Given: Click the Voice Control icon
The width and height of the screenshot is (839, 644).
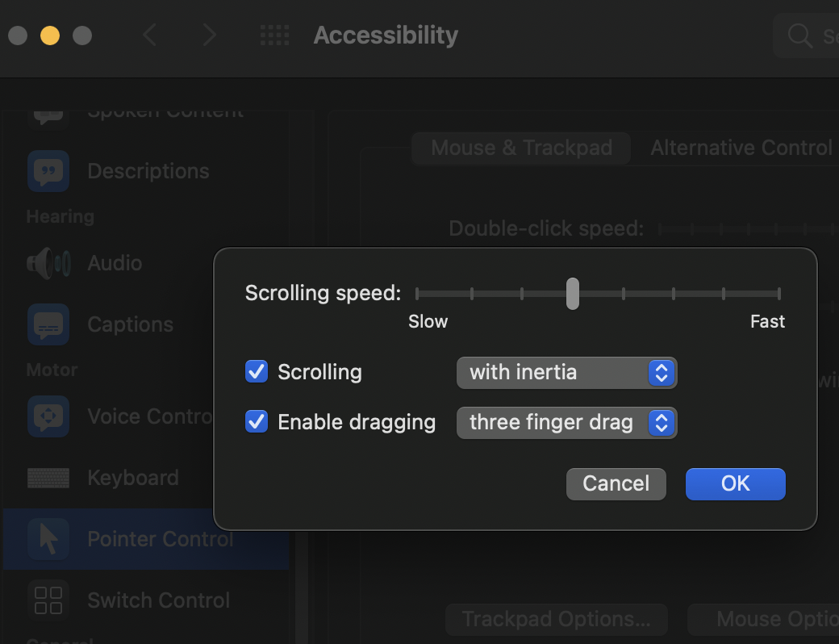Looking at the screenshot, I should pyautogui.click(x=48, y=416).
